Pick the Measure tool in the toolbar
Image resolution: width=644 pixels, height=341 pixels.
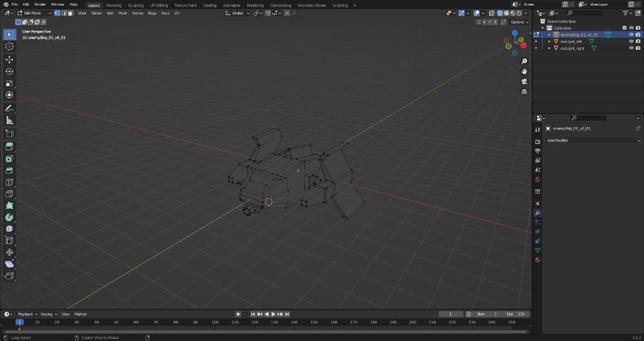(9, 120)
